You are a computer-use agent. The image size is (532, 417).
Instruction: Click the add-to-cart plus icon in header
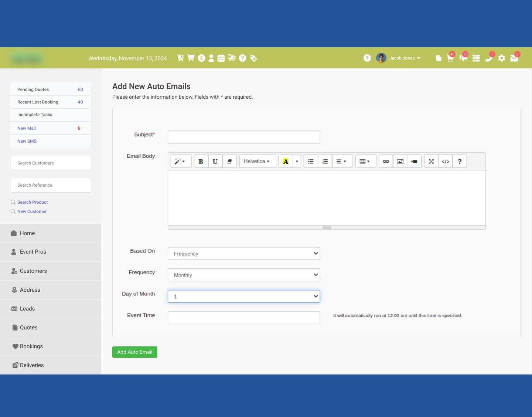pyautogui.click(x=181, y=58)
